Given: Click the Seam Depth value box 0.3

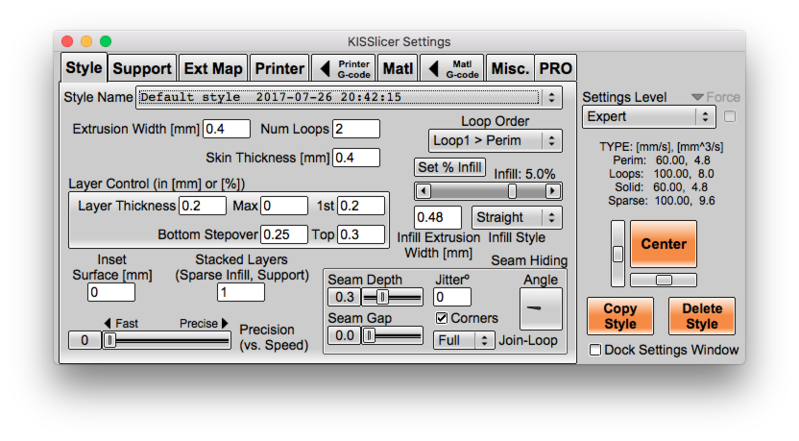Looking at the screenshot, I should [344, 297].
